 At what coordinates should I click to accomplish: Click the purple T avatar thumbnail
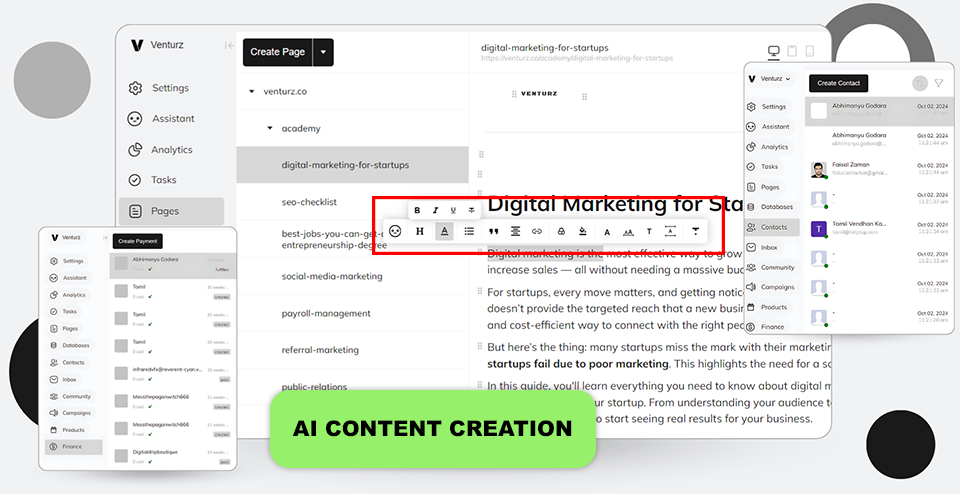(x=819, y=229)
